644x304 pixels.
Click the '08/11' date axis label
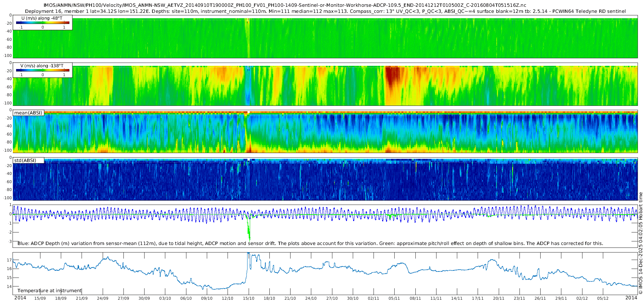[415, 298]
